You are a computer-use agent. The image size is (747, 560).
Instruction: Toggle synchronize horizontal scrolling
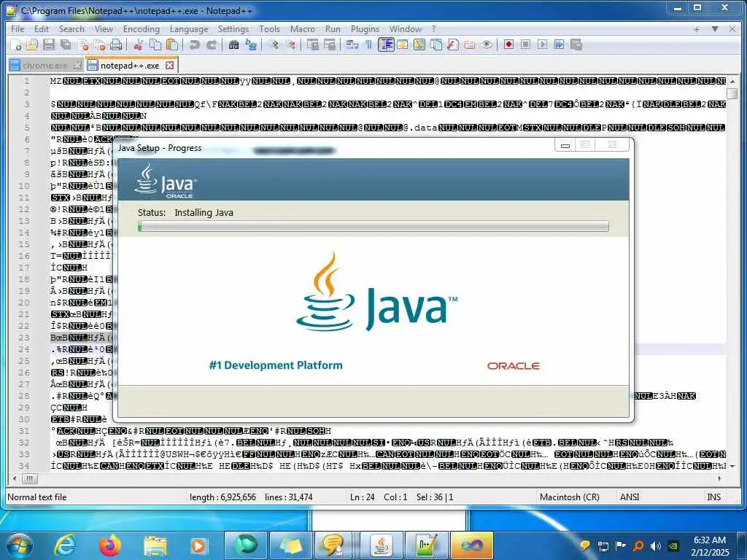[329, 44]
